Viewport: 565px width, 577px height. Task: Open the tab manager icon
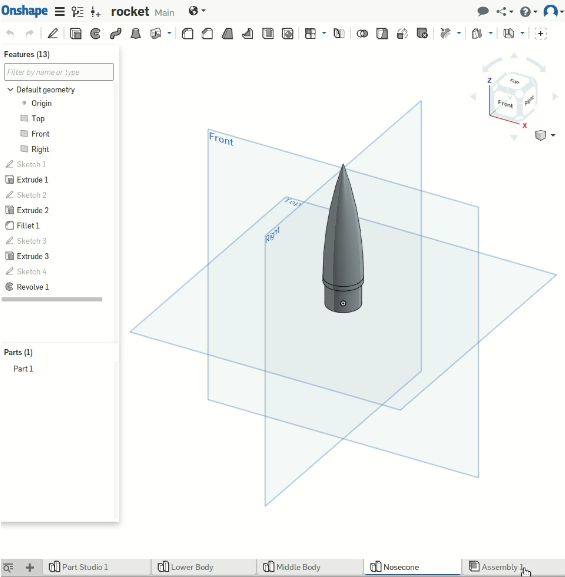(8, 567)
